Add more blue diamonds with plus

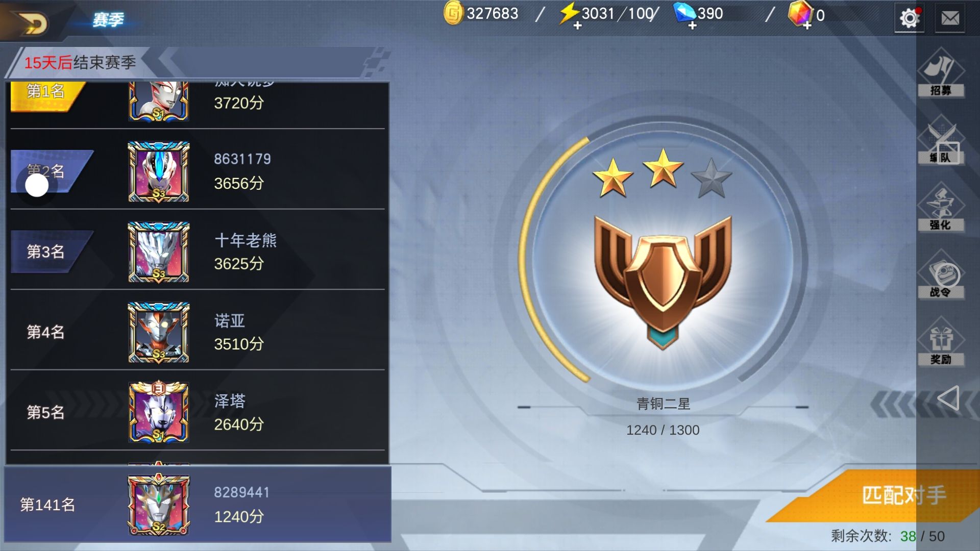coord(692,26)
